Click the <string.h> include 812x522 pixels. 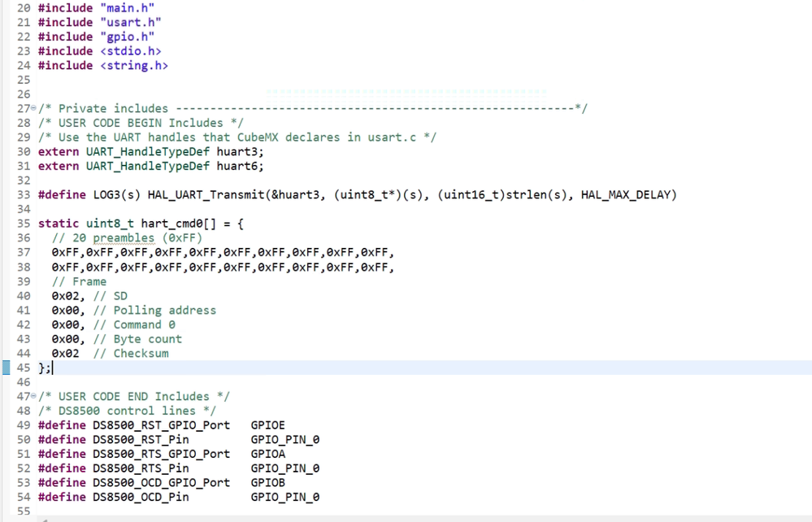(134, 66)
